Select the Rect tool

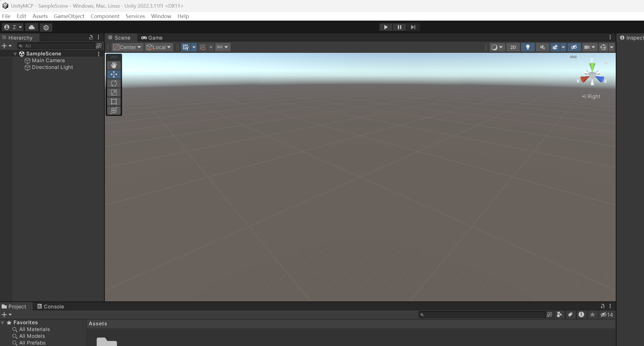coord(114,101)
